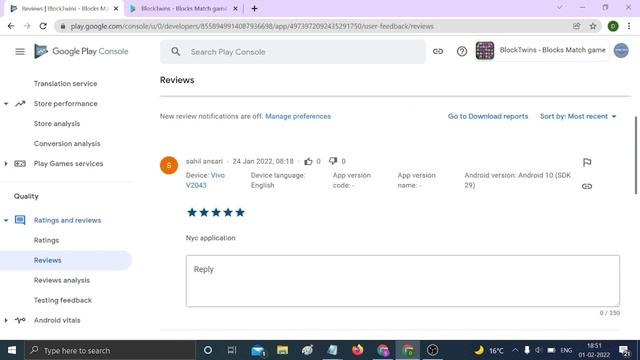The image size is (640, 360).
Task: Expand Android vitals section
Action: [x=6, y=320]
